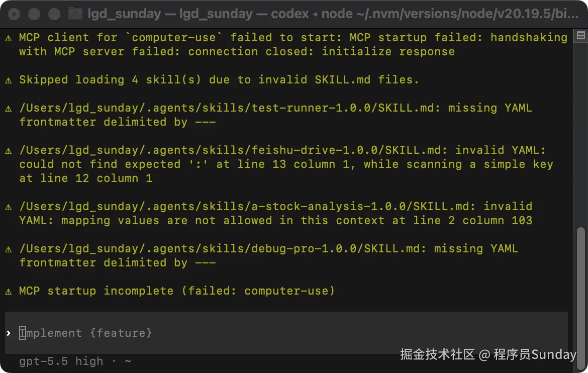Click the test-runner-1.0.0/SKILL.md file path
The image size is (588, 373).
coord(229,108)
